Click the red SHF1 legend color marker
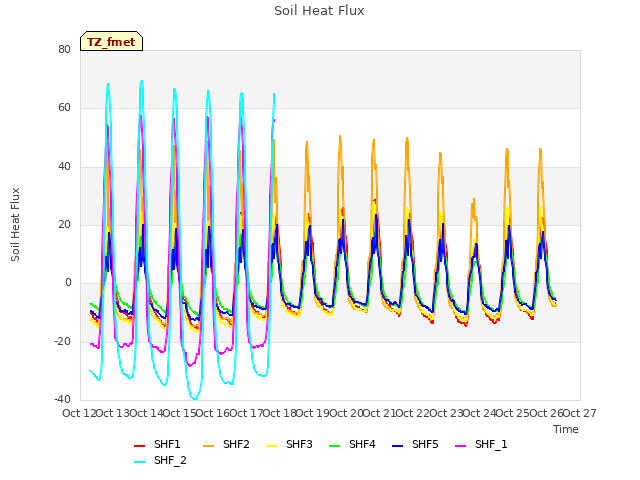Image resolution: width=640 pixels, height=480 pixels. point(140,446)
